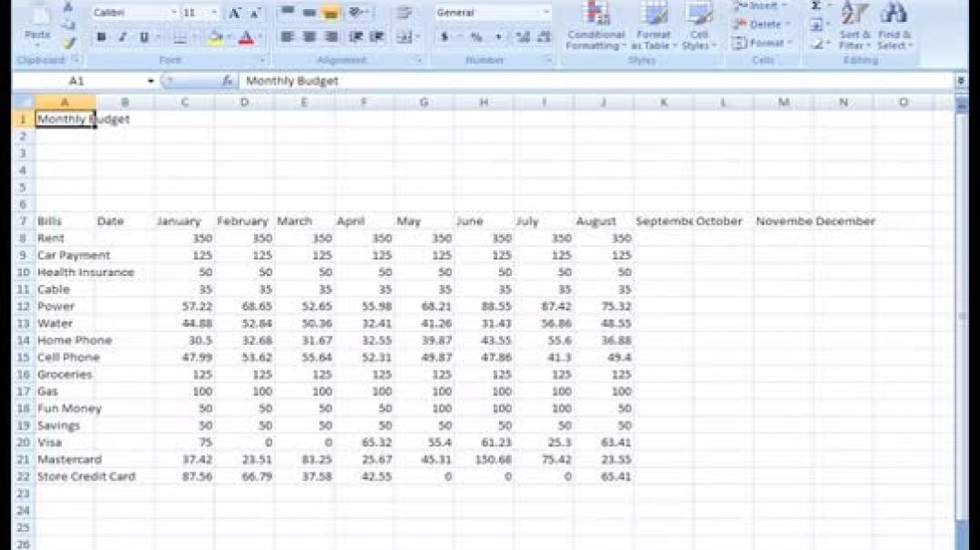Apply the Accounting dollar format icon
The width and height of the screenshot is (980, 550).
pyautogui.click(x=444, y=36)
